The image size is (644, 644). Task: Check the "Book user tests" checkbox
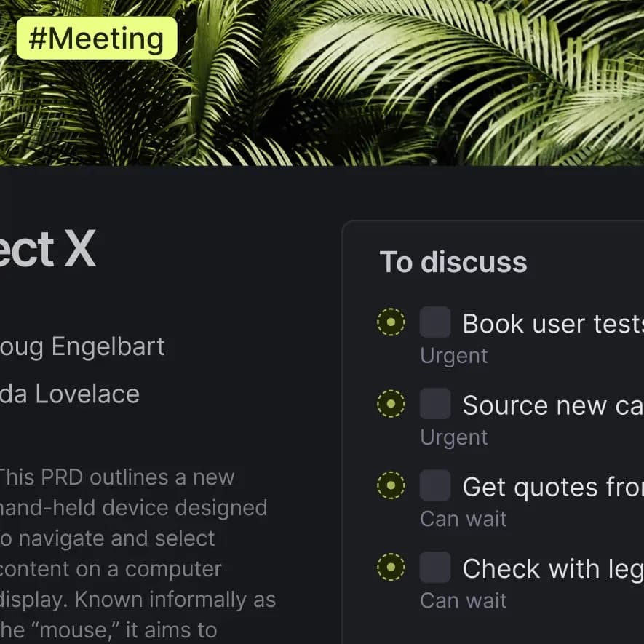[x=435, y=322]
